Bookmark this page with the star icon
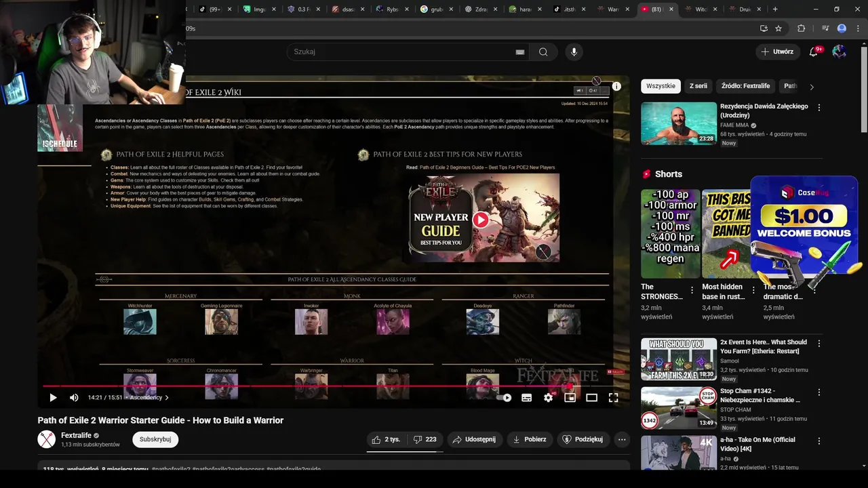 coord(778,28)
